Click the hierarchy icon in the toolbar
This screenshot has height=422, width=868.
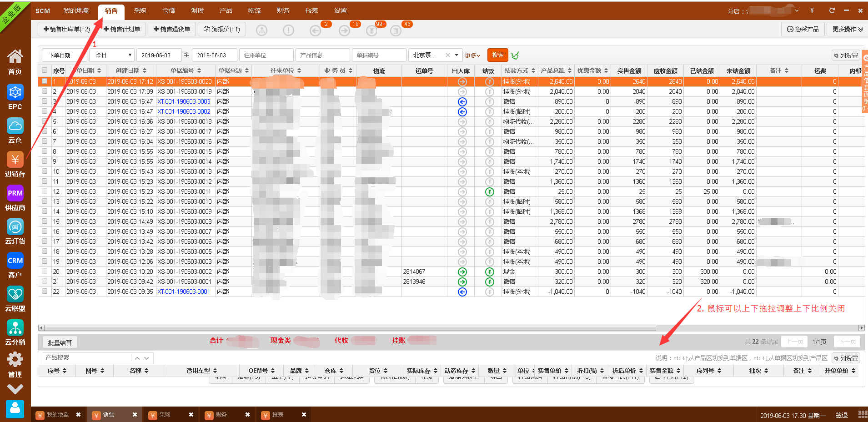261,30
